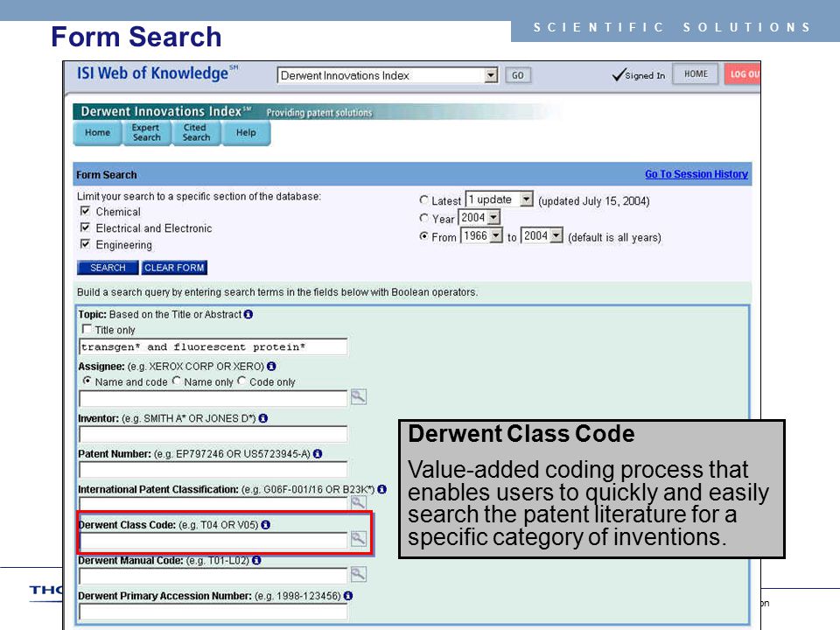Click Derwent Primary Accession Number field

tap(213, 612)
